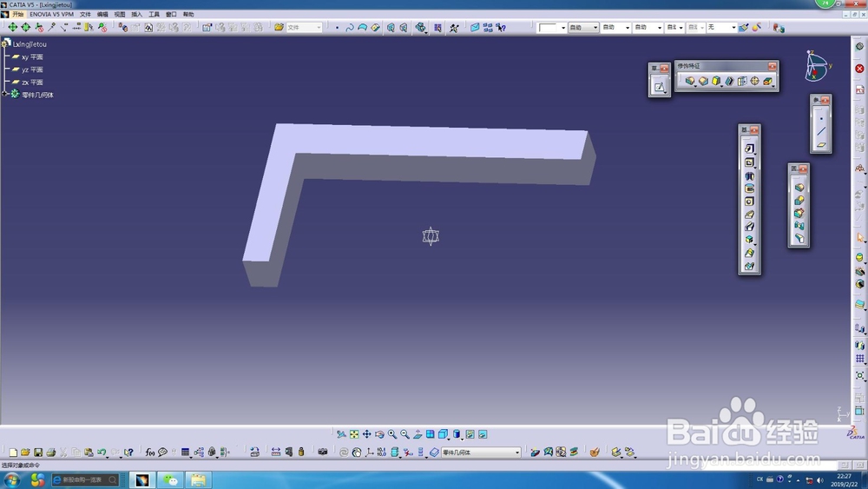Viewport: 868px width, 489px height.
Task: Click the Undo arrow icon
Action: tap(102, 453)
